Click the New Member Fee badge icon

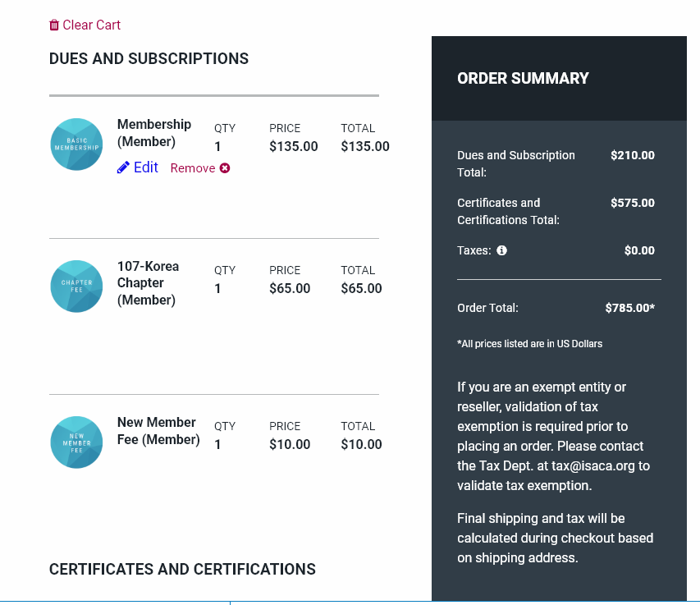[76, 442]
